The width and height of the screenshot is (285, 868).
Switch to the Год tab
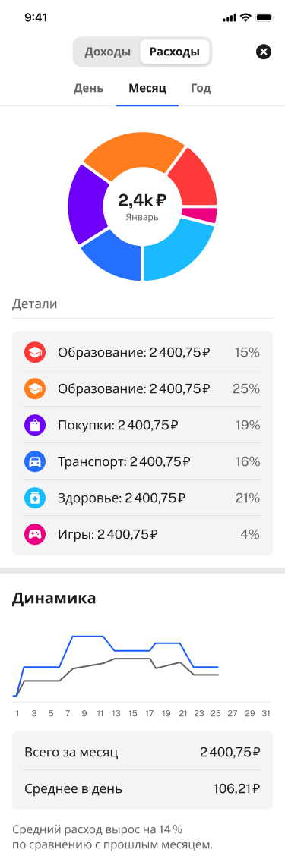point(201,89)
